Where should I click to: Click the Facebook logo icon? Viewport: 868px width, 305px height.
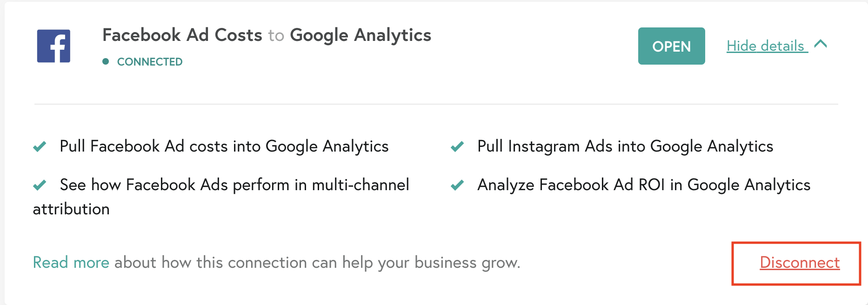coord(53,46)
